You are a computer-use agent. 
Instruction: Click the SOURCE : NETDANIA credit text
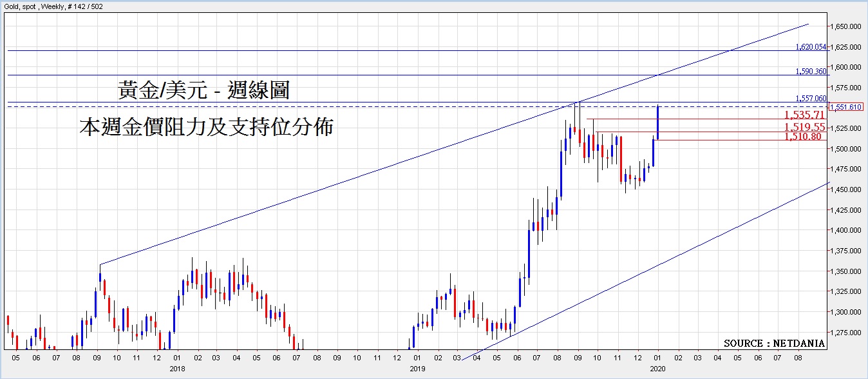point(774,344)
